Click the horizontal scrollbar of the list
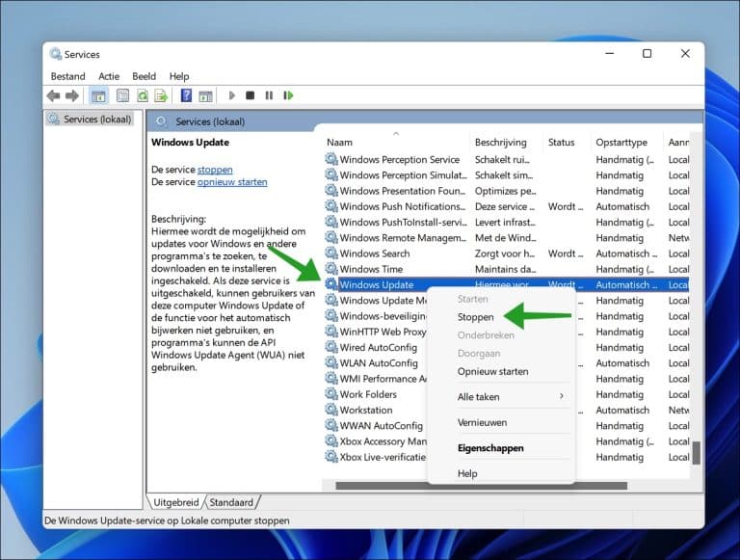The width and height of the screenshot is (740, 560). (x=482, y=486)
